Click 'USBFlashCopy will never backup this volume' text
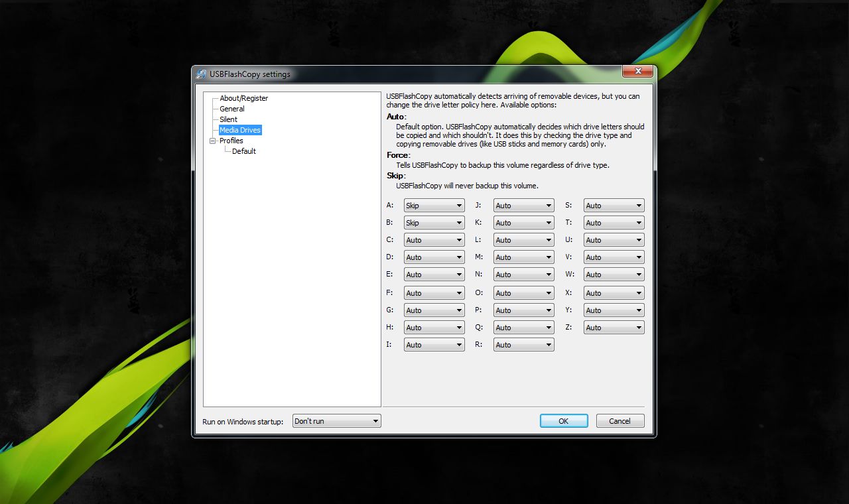Screen dimensions: 849x504 click(x=467, y=186)
